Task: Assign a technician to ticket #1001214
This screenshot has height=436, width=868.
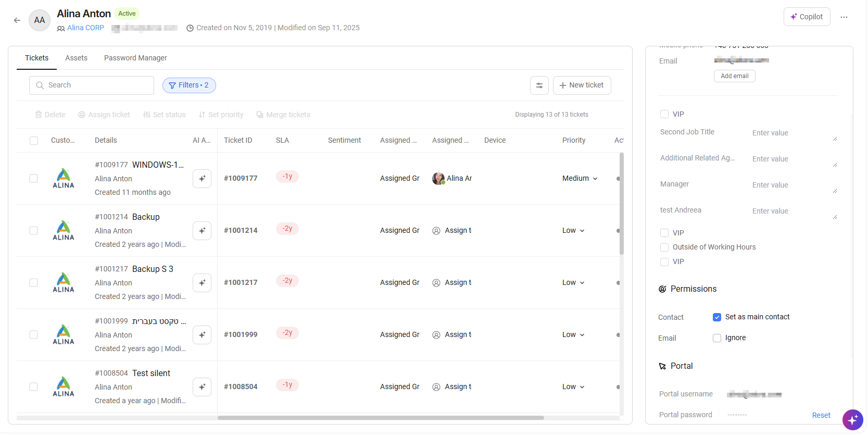Action: [x=452, y=230]
